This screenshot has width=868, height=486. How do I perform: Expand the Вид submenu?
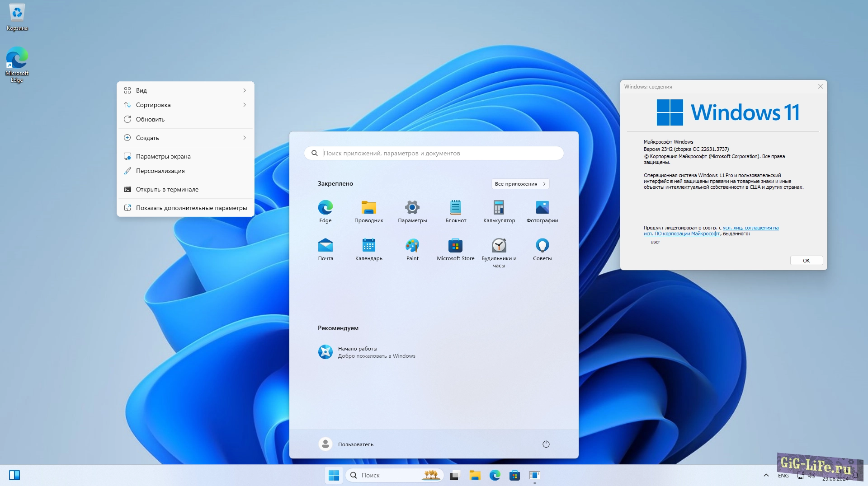coord(185,90)
